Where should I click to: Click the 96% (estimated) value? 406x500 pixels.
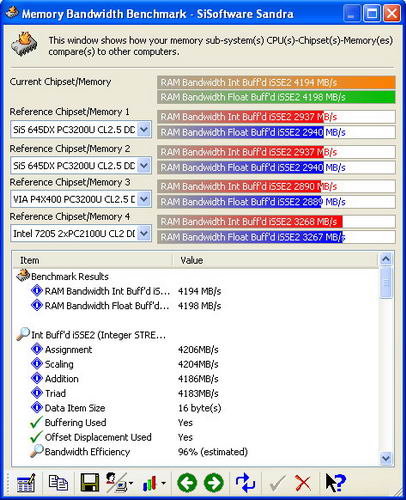click(x=213, y=452)
